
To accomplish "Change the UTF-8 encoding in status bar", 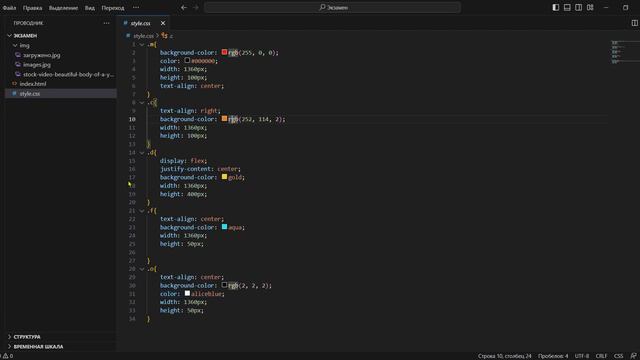I will point(582,356).
